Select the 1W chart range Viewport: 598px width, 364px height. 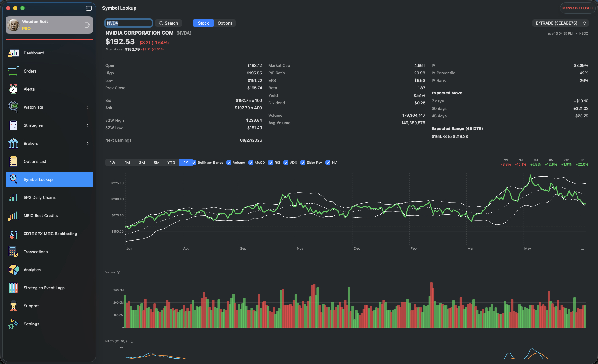coord(112,163)
